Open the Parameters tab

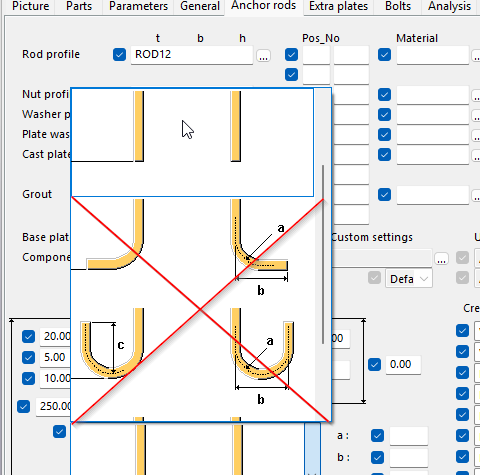pyautogui.click(x=138, y=6)
